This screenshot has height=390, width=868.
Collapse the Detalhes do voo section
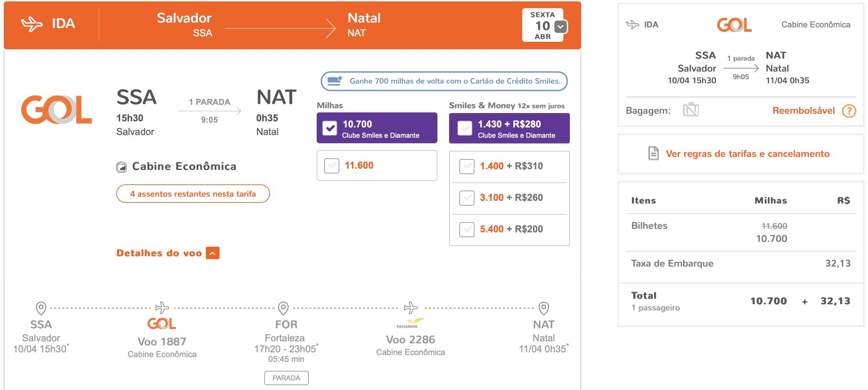point(213,253)
